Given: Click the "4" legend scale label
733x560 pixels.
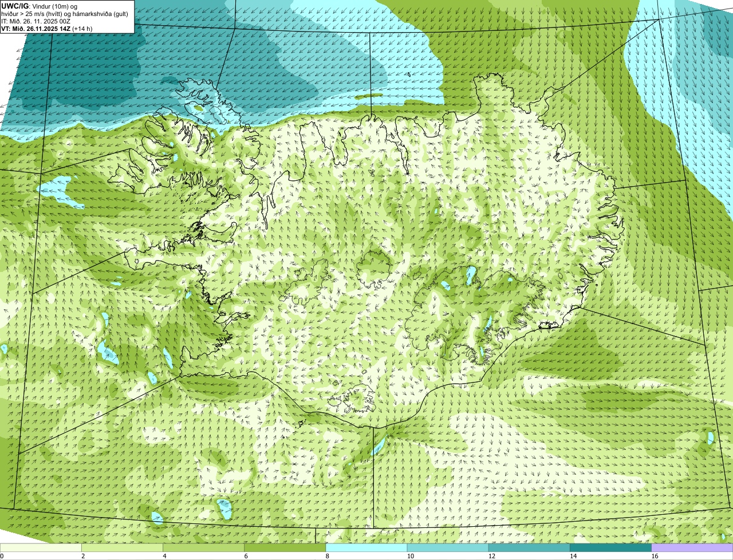Looking at the screenshot, I should (x=164, y=556).
